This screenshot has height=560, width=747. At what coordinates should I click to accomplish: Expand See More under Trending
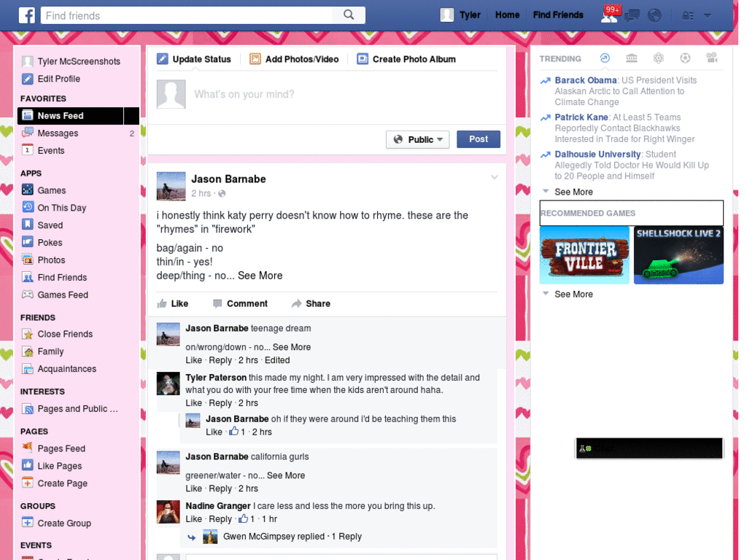573,192
